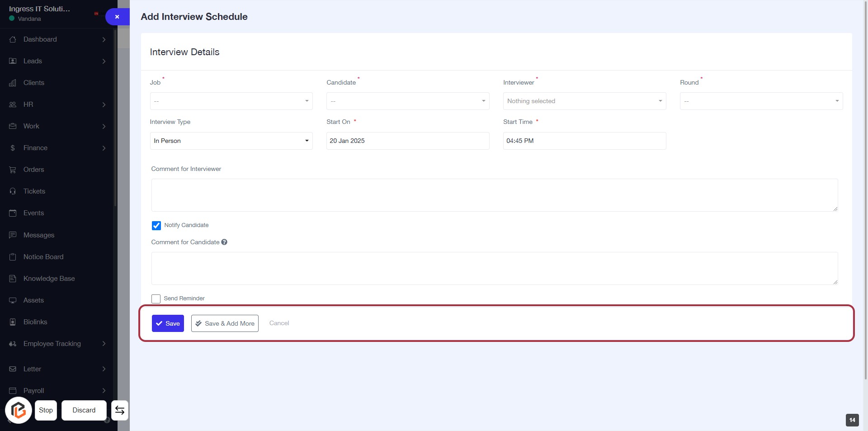Click the Messages icon in sidebar
The width and height of the screenshot is (868, 431).
pos(13,235)
